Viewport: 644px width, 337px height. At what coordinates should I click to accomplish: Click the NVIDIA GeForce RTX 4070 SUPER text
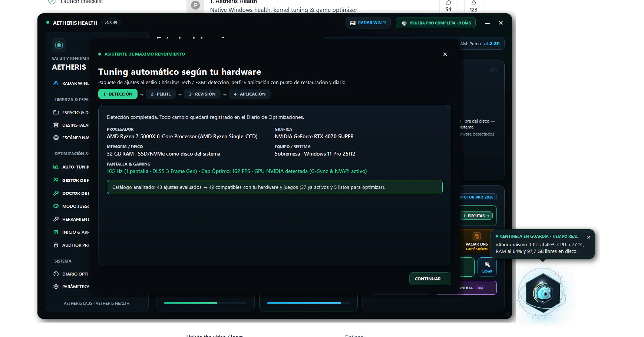(314, 136)
